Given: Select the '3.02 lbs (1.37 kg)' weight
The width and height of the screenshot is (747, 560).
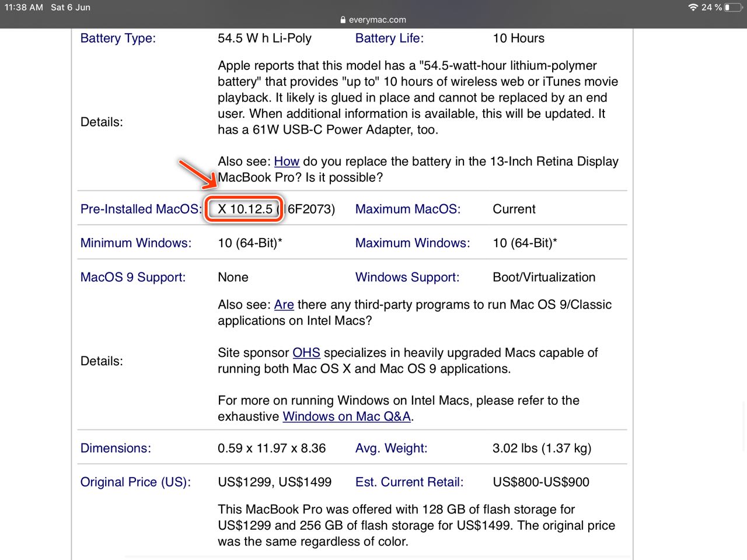Looking at the screenshot, I should pos(542,449).
